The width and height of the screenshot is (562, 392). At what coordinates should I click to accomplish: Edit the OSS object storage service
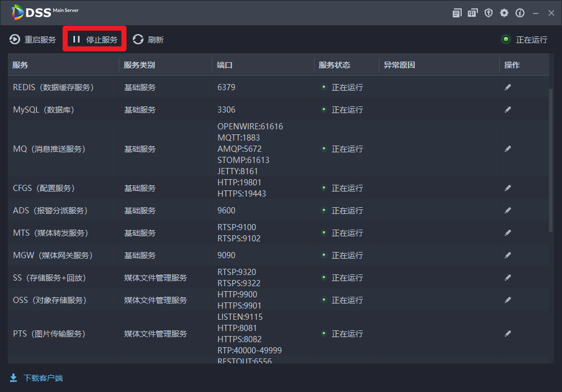click(x=508, y=300)
